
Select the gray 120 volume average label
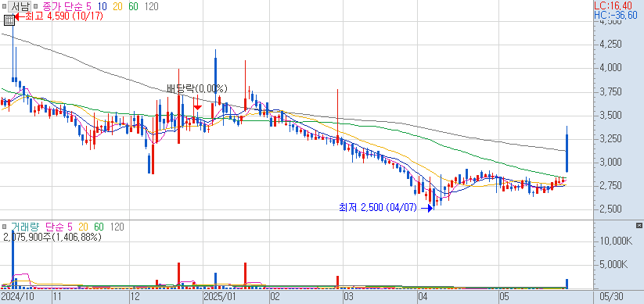click(x=117, y=227)
